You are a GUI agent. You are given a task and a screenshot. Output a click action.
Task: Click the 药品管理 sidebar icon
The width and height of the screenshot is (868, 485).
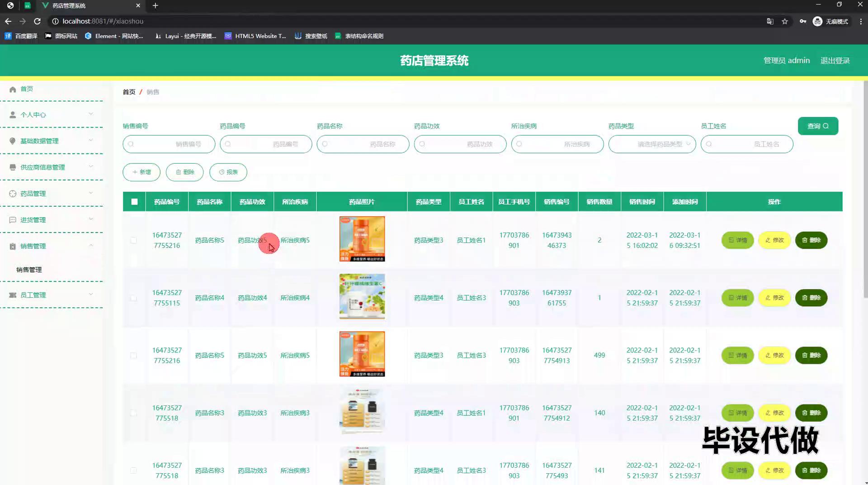(13, 194)
